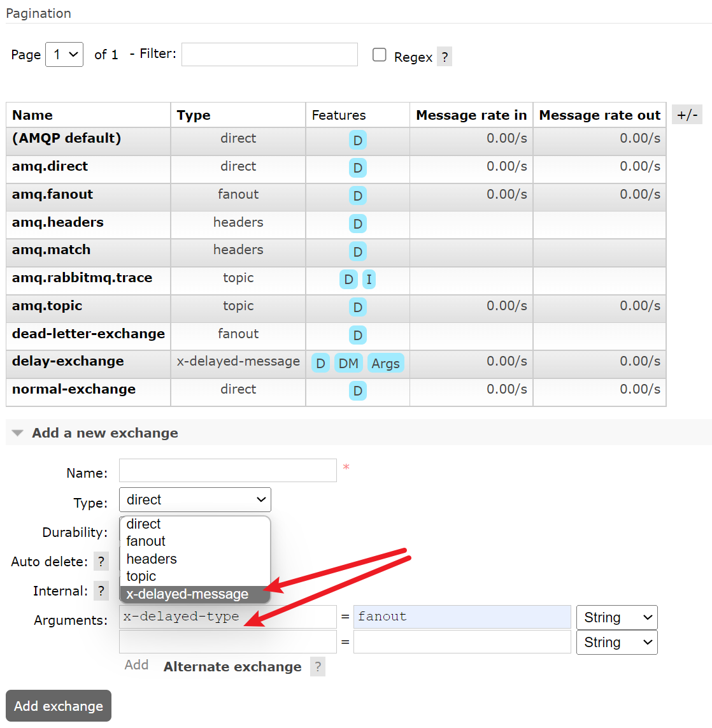Click the D badge in amq.topic row

[x=357, y=307]
